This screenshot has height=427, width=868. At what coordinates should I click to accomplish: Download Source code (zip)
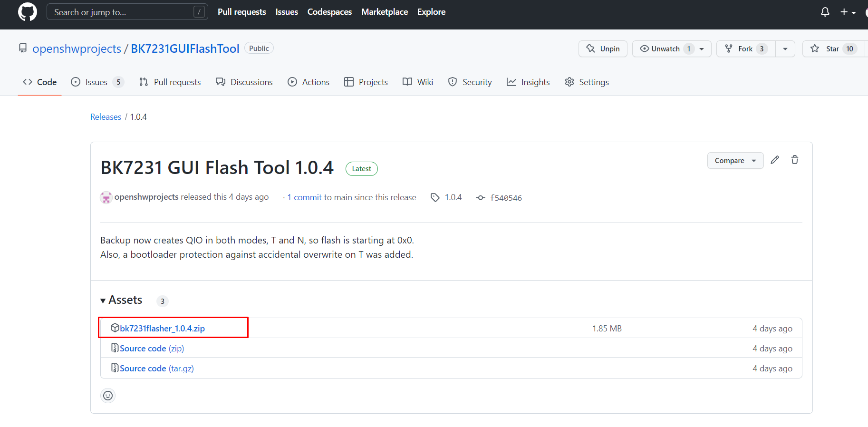point(152,349)
